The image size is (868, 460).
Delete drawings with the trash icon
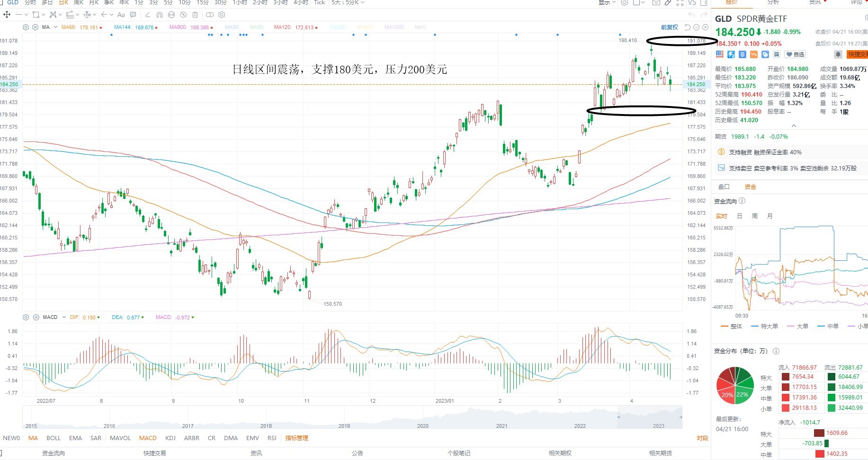195,15
